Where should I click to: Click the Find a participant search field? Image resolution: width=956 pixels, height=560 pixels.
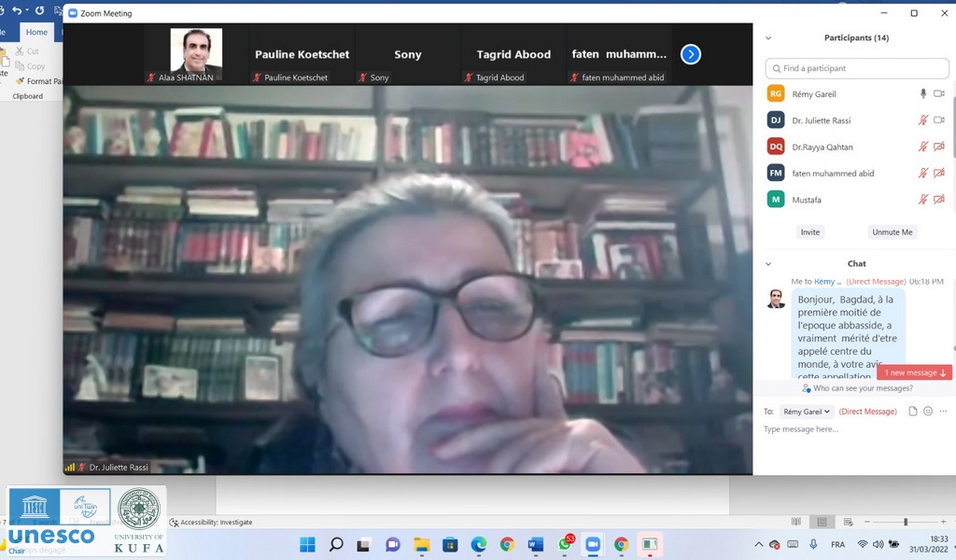[855, 68]
